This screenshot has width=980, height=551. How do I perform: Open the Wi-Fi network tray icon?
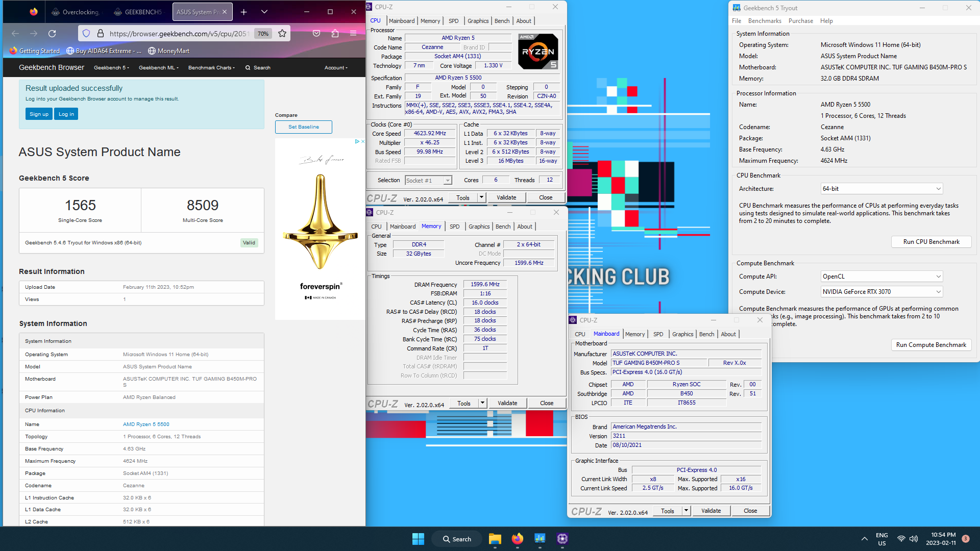click(x=901, y=539)
